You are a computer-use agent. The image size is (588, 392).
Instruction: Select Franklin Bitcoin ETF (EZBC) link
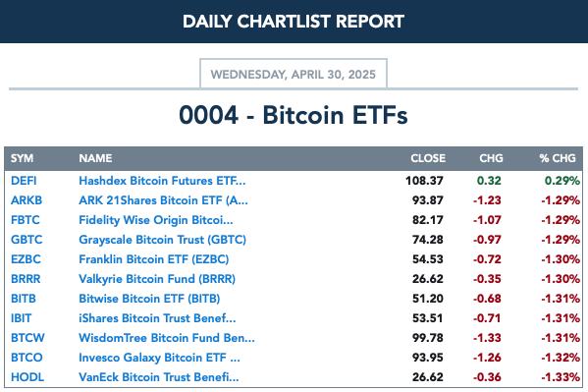pos(154,259)
